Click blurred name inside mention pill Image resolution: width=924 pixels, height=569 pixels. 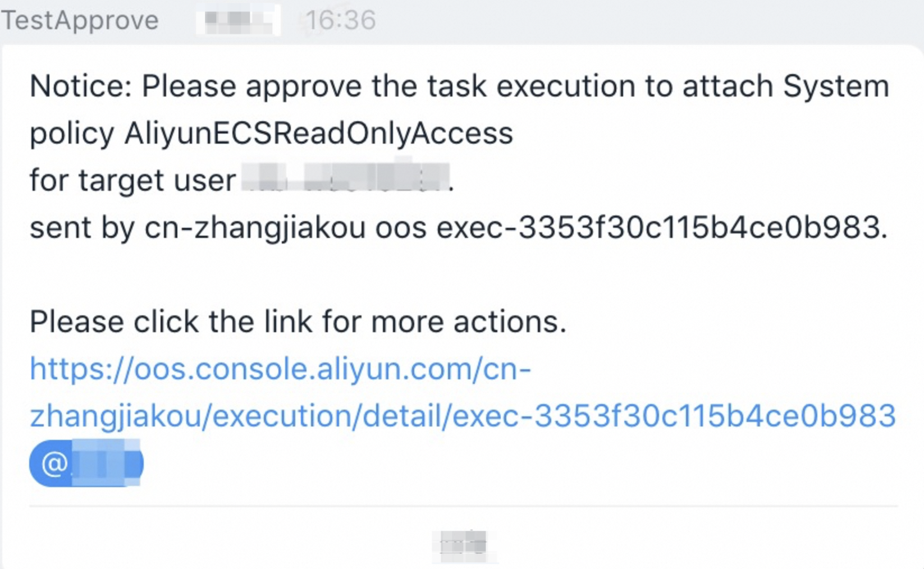tap(107, 464)
